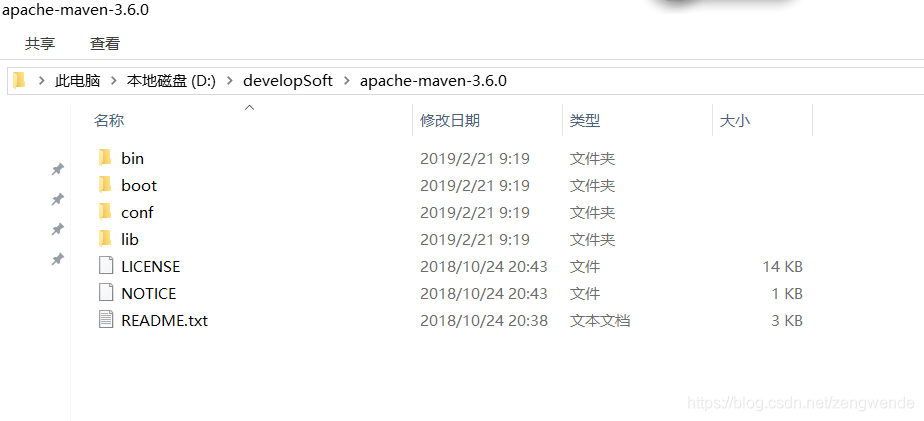Image resolution: width=924 pixels, height=421 pixels.
Task: Sort by 类型 column header
Action: click(585, 121)
